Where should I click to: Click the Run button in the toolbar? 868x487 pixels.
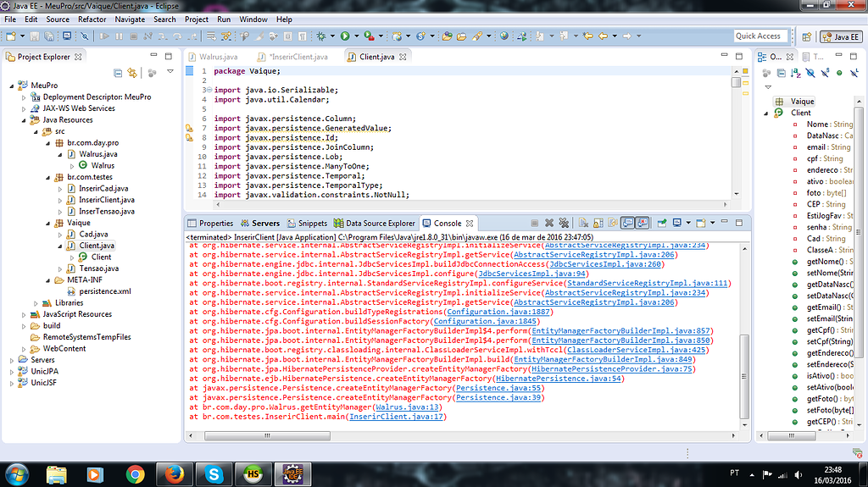coord(345,36)
